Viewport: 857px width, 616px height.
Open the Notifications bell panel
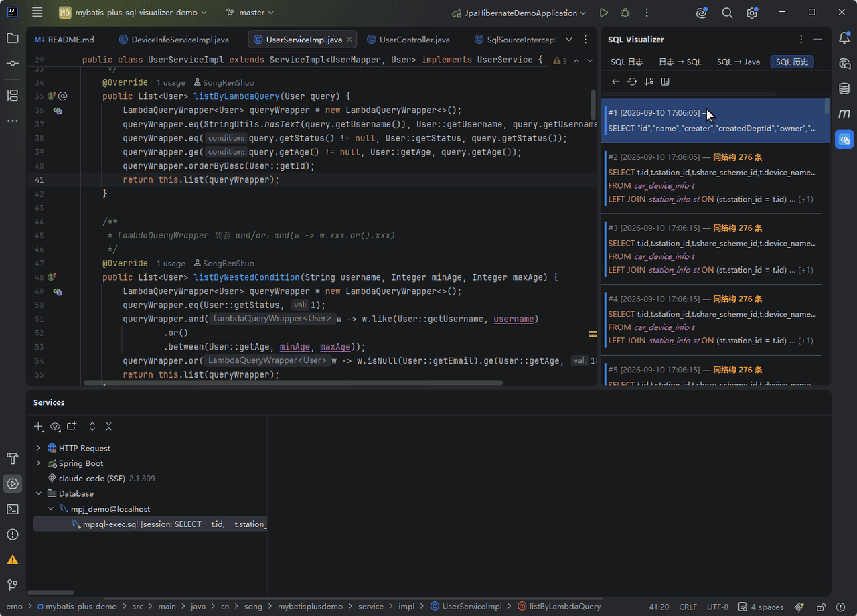coord(844,38)
